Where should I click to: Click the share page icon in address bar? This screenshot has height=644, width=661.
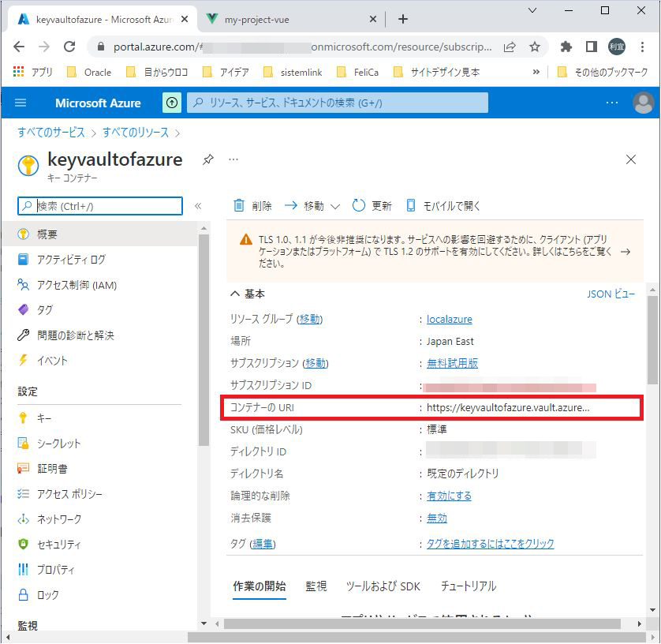[x=510, y=47]
